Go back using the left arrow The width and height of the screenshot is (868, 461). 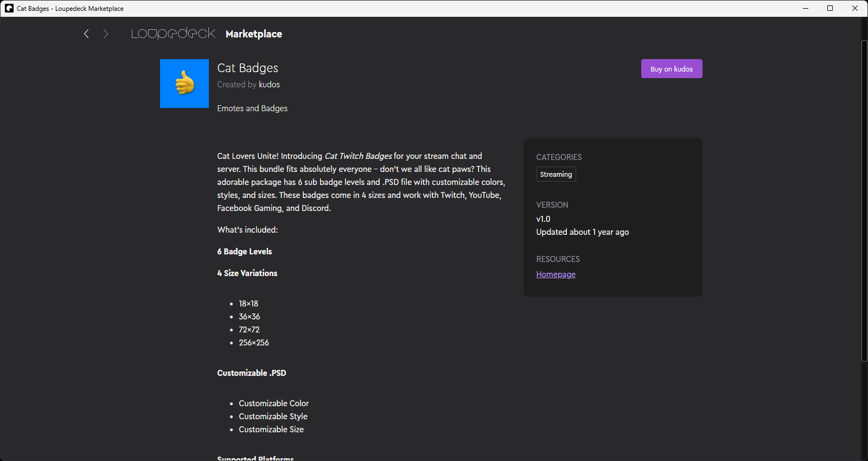(86, 34)
